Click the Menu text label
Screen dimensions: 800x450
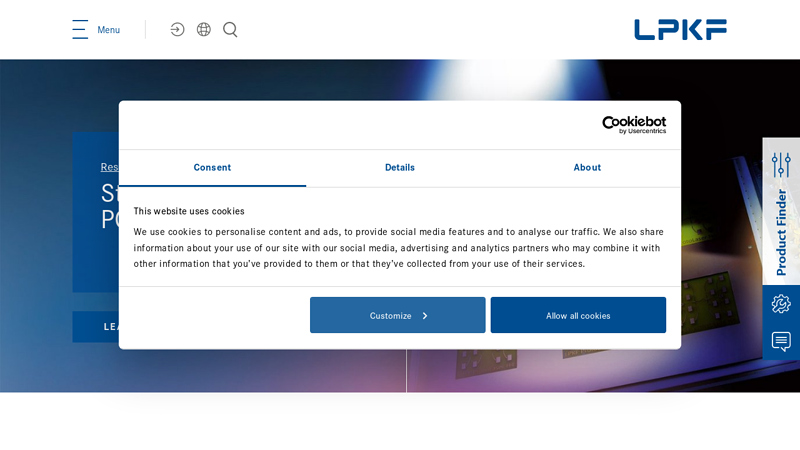point(108,30)
